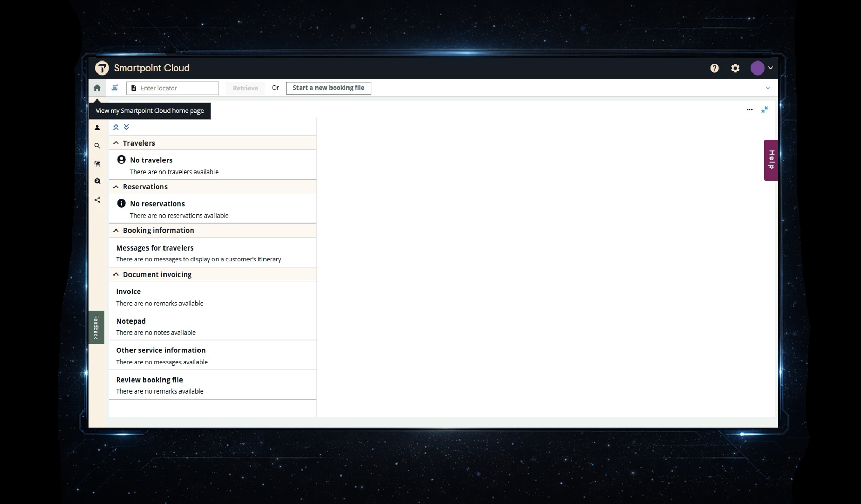This screenshot has height=504, width=861.
Task: Collapse the Booking information section
Action: click(x=116, y=231)
